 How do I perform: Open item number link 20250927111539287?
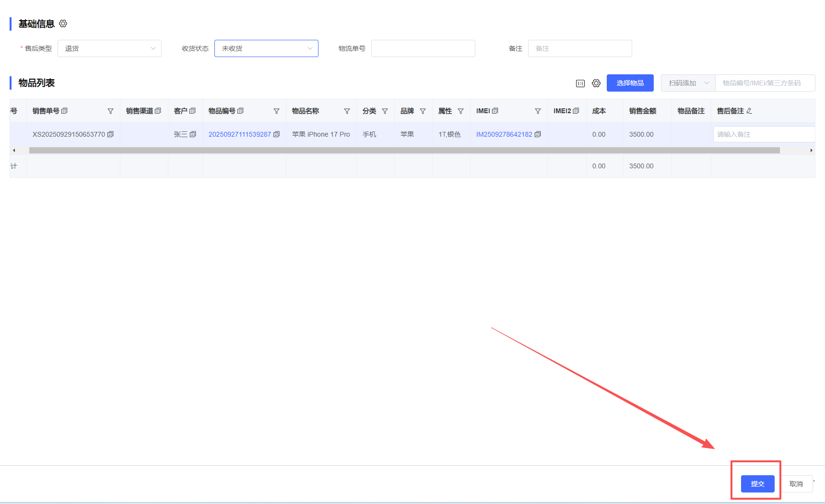[239, 134]
